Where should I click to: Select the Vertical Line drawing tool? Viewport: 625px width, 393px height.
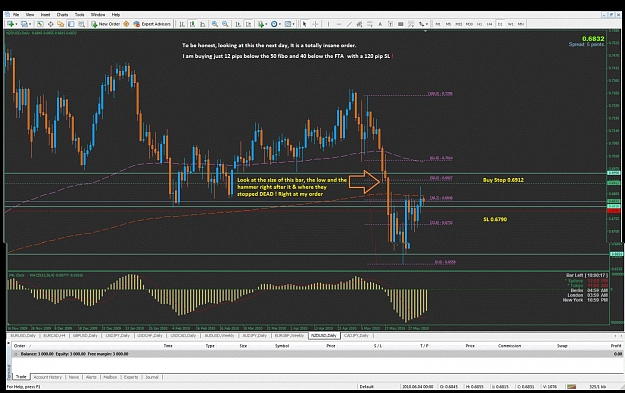(x=328, y=24)
